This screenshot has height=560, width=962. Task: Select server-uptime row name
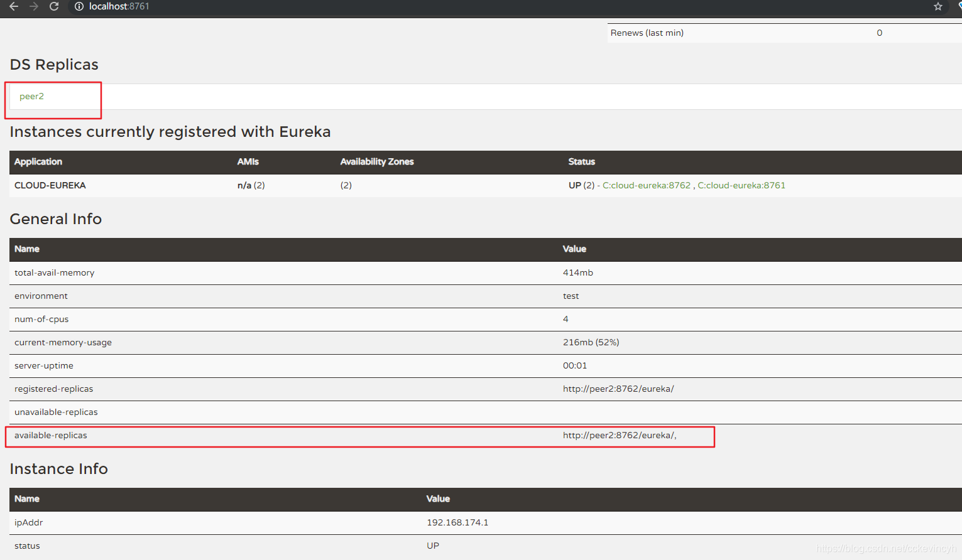(44, 365)
